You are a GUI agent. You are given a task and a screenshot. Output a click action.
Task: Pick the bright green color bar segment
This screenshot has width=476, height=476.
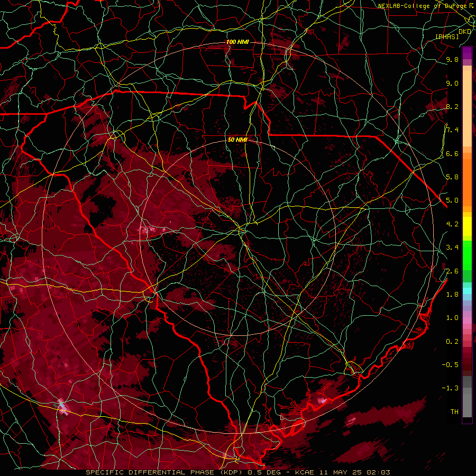coord(467,255)
